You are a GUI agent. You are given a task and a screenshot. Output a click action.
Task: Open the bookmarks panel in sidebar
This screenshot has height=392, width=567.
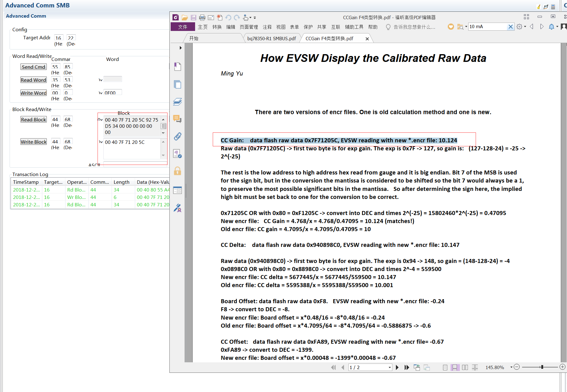click(177, 67)
